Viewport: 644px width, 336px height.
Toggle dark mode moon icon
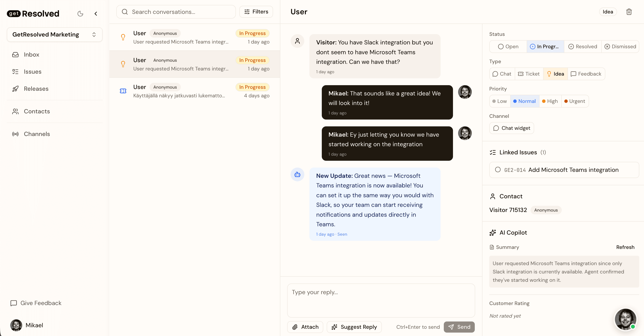coord(80,14)
